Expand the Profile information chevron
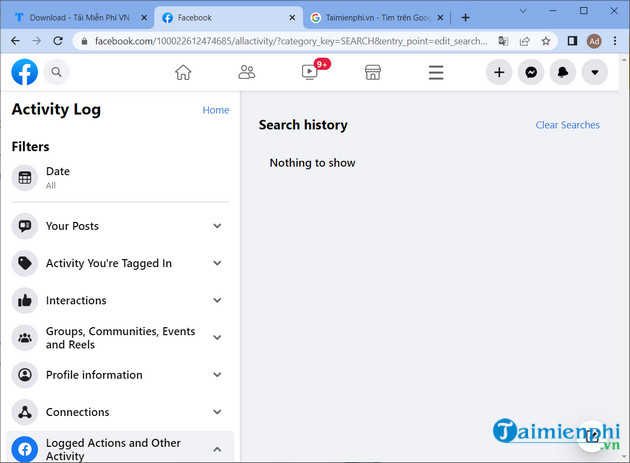Image resolution: width=630 pixels, height=463 pixels. point(217,375)
